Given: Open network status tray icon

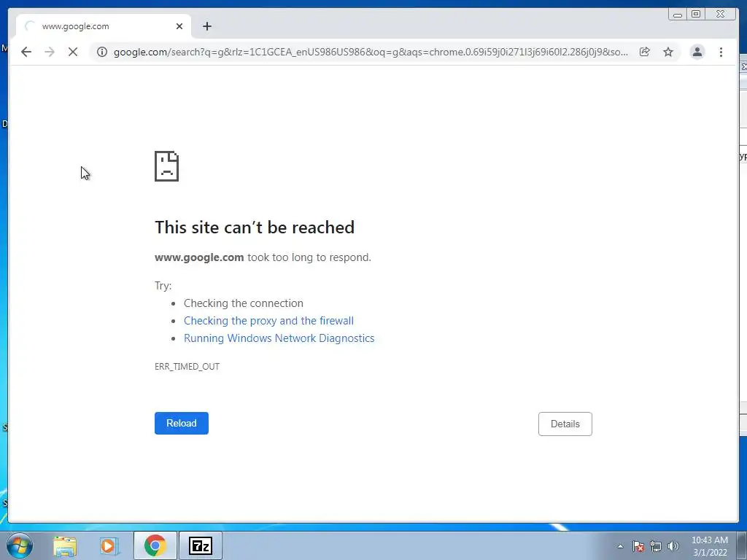Looking at the screenshot, I should 656,546.
